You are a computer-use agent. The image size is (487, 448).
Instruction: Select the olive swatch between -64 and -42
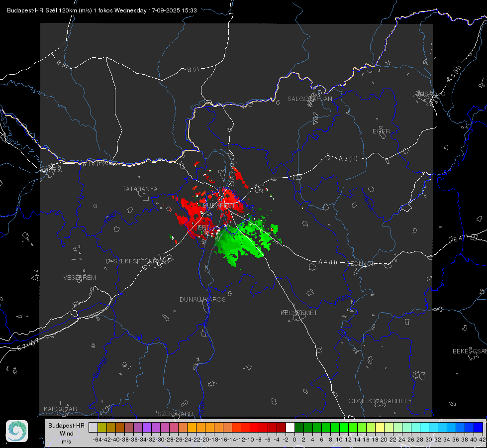[102, 427]
